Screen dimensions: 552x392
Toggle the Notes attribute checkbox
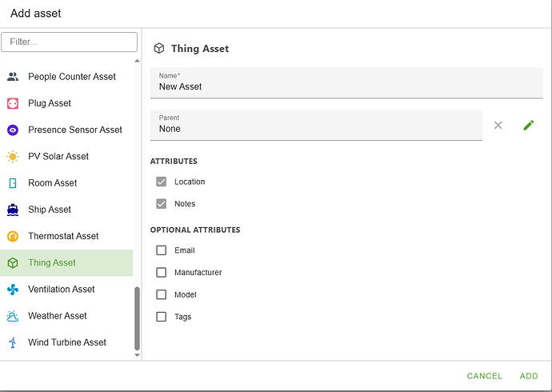pyautogui.click(x=162, y=204)
